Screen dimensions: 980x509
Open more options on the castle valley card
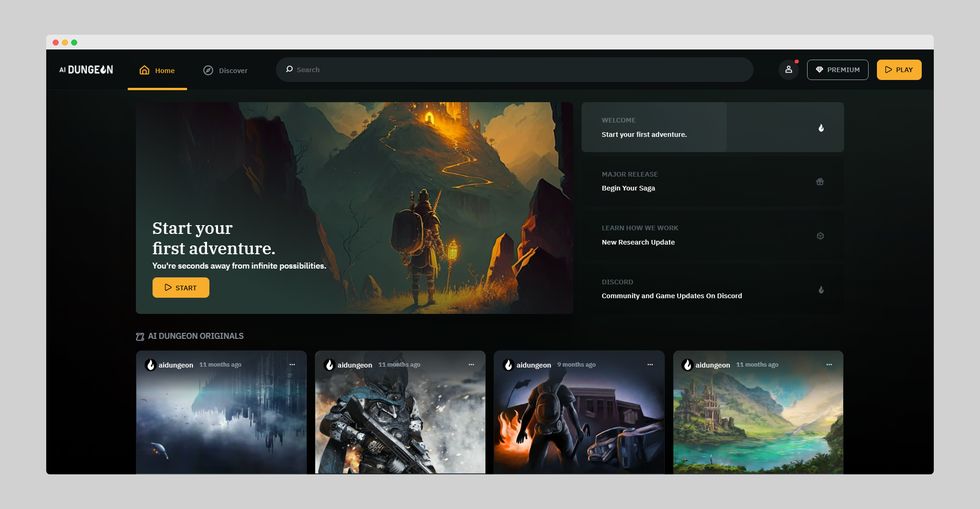(x=829, y=365)
